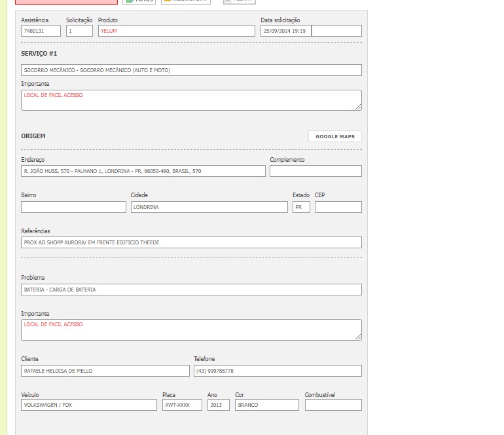Click the Cliente label
Image resolution: width=504 pixels, height=435 pixels.
click(x=29, y=359)
